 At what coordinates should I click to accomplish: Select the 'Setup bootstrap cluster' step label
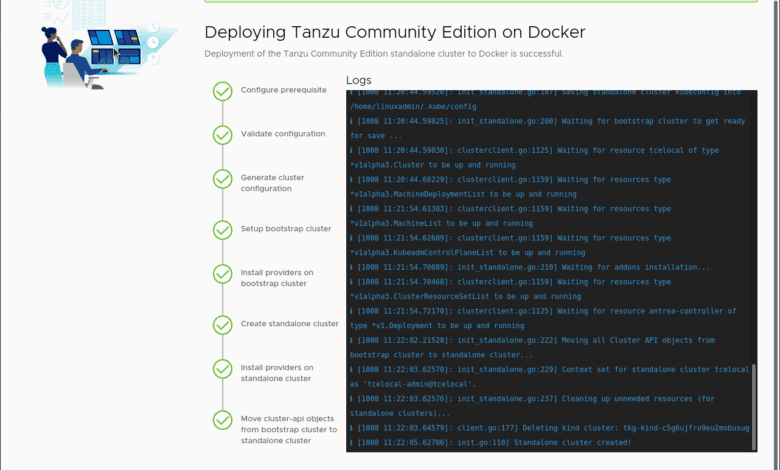(286, 229)
